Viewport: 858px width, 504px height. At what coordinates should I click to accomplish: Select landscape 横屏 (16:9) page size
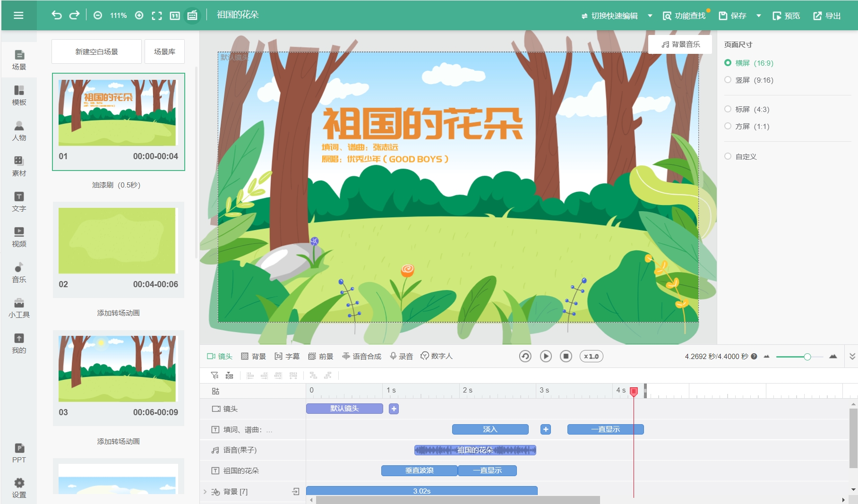pyautogui.click(x=749, y=63)
